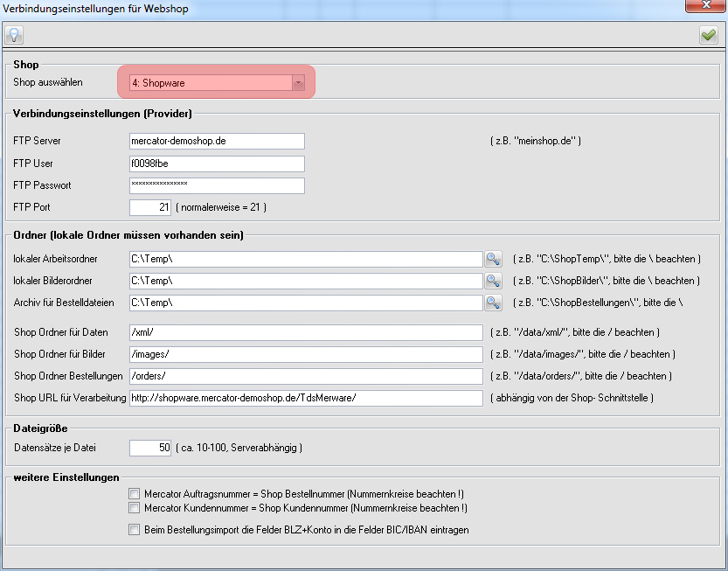Viewport: 728px width, 571px height.
Task: Click the Shop Ordner Bestellungen field
Action: coord(306,376)
